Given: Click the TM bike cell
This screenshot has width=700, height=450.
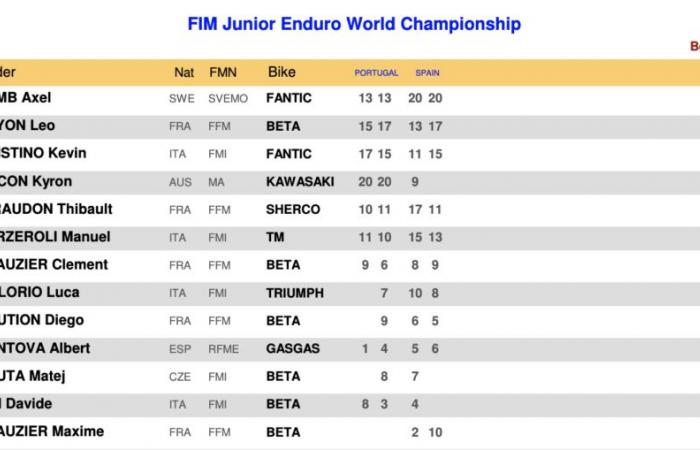Looking at the screenshot, I should (x=275, y=237).
